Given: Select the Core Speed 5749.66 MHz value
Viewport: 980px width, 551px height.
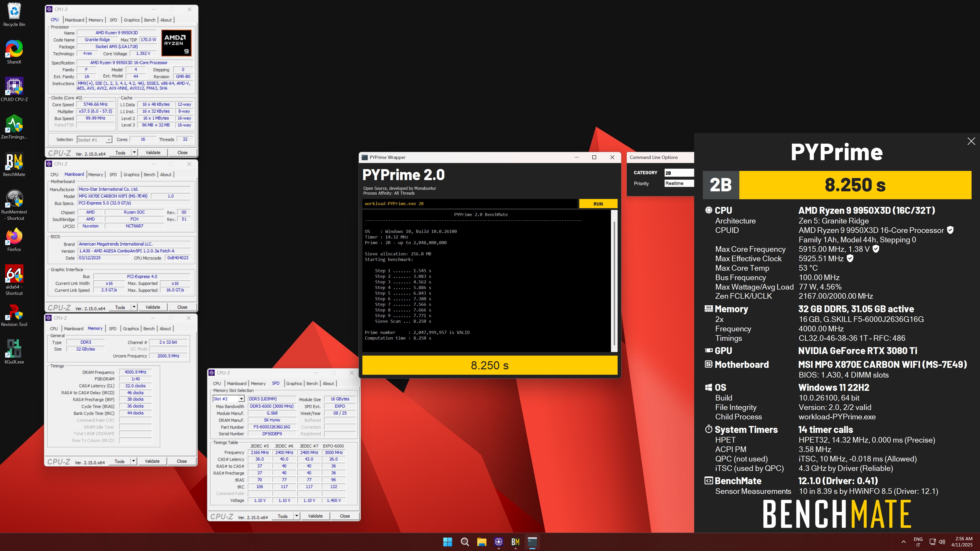Looking at the screenshot, I should pos(96,105).
